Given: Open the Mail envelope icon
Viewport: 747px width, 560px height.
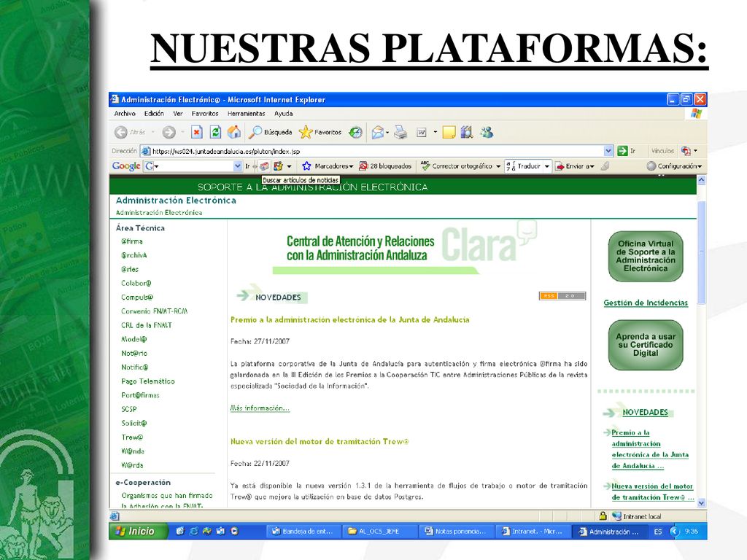Looking at the screenshot, I should point(379,132).
